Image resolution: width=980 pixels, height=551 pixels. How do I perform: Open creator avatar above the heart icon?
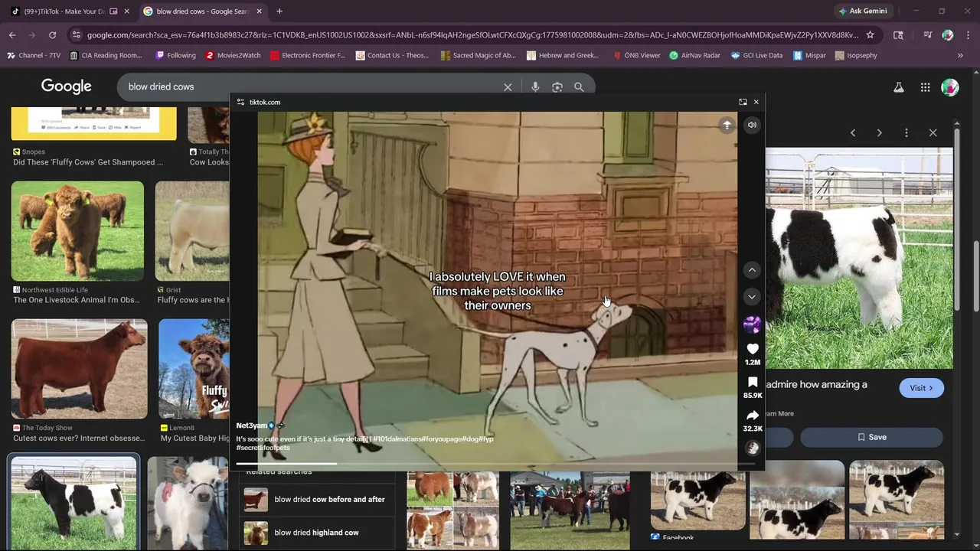(752, 324)
